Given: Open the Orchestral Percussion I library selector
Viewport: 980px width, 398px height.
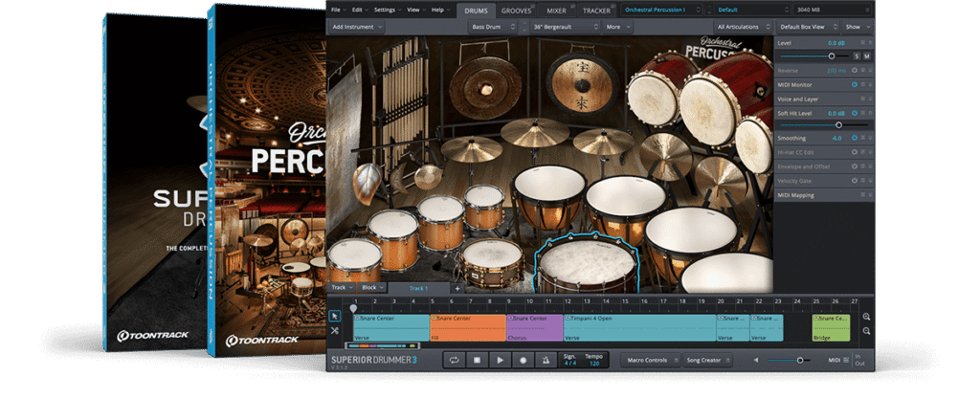Looking at the screenshot, I should (x=662, y=10).
